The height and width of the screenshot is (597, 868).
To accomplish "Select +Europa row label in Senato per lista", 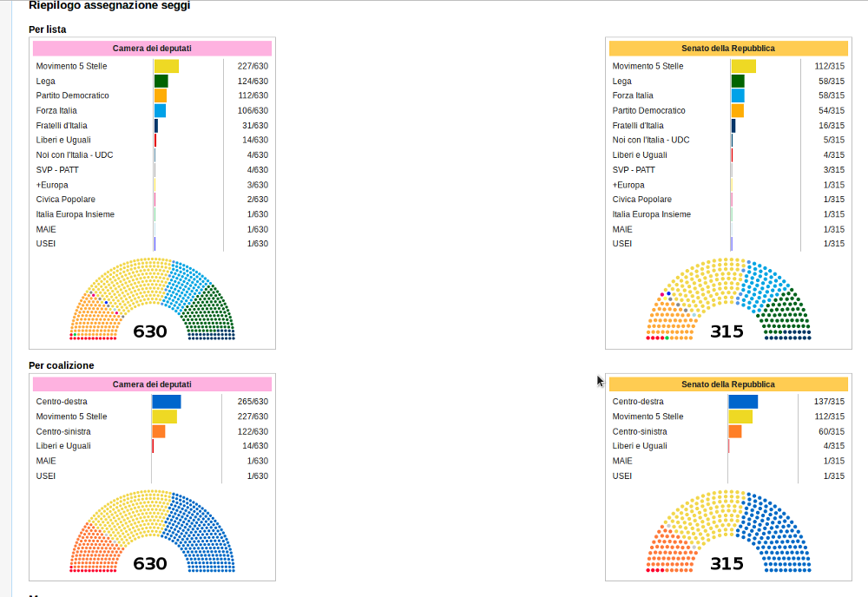I will [x=628, y=185].
